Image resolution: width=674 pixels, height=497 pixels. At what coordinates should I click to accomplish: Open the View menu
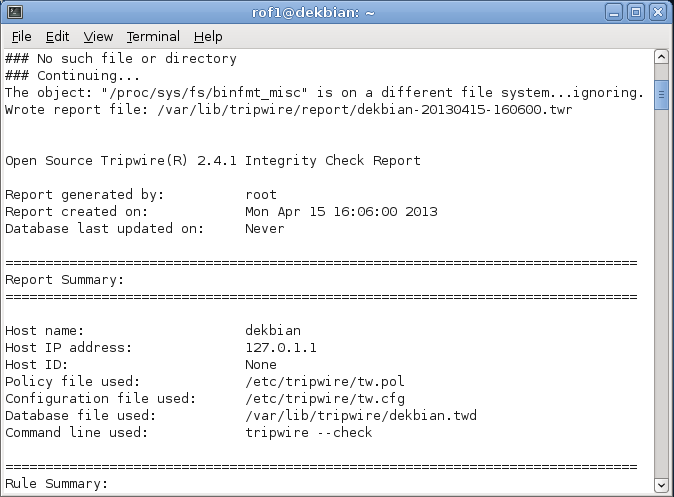pos(98,36)
